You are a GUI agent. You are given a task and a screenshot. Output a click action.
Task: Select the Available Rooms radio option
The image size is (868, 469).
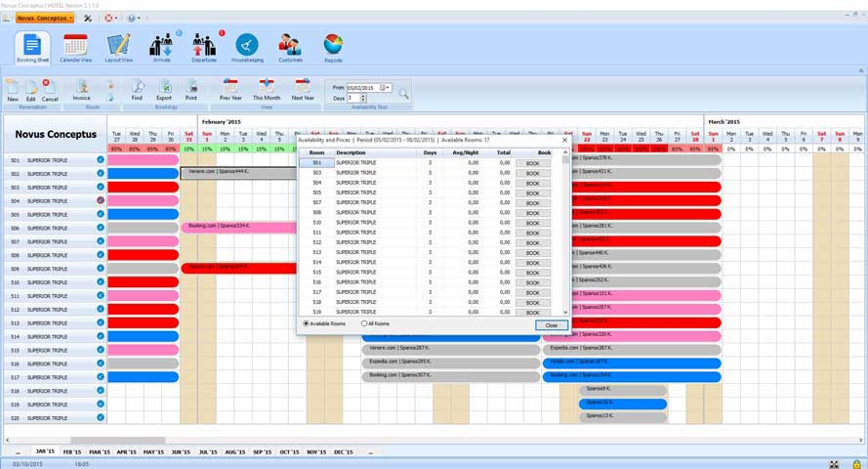(307, 323)
